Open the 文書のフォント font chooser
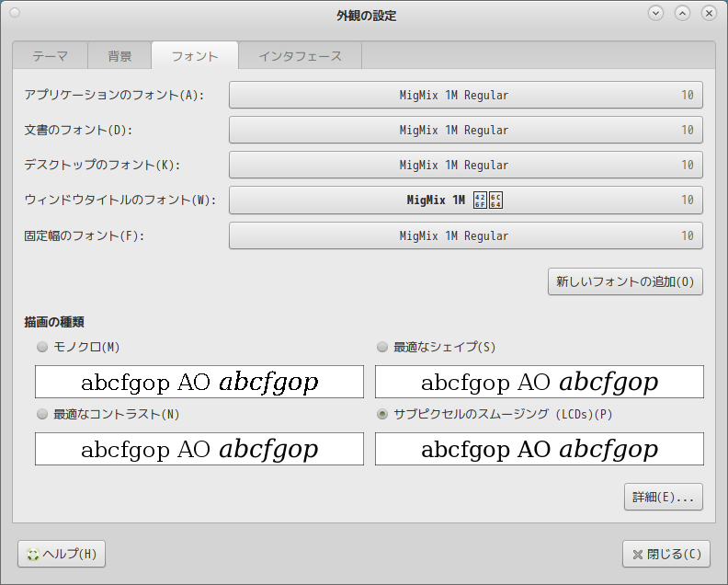The width and height of the screenshot is (728, 585). pyautogui.click(x=466, y=130)
